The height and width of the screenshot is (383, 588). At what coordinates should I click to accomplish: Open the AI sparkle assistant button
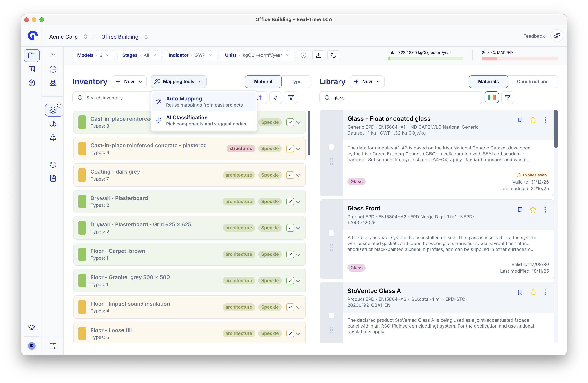[x=557, y=36]
